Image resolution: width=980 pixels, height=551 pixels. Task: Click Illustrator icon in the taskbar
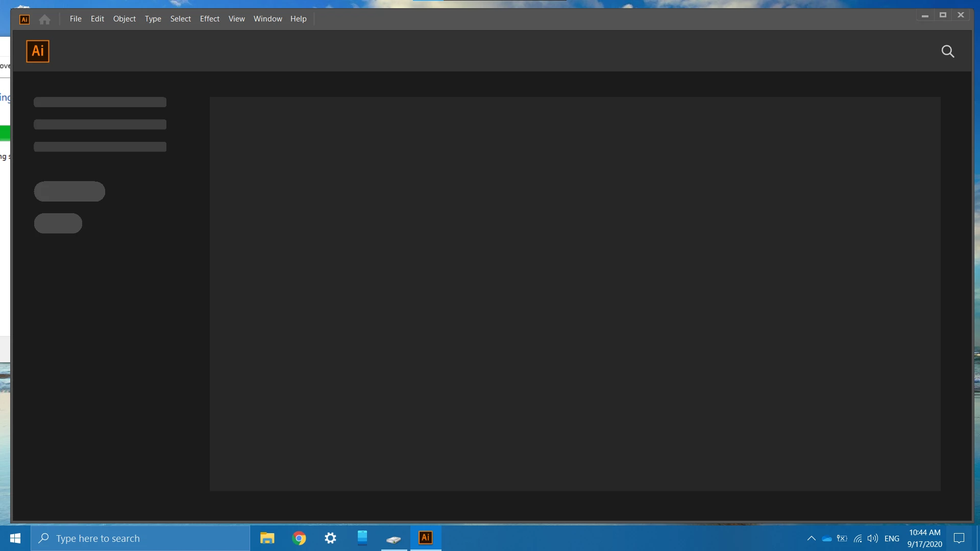(x=426, y=538)
